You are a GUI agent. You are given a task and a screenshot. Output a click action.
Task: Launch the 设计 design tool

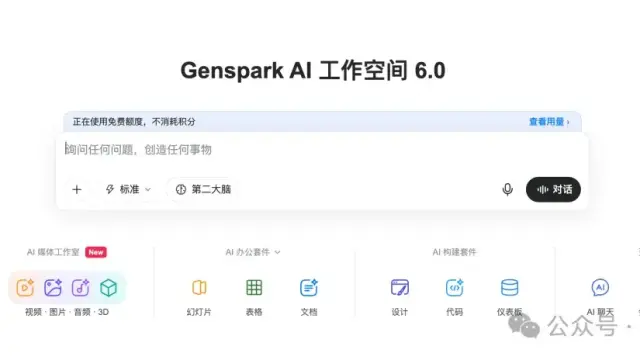400,288
